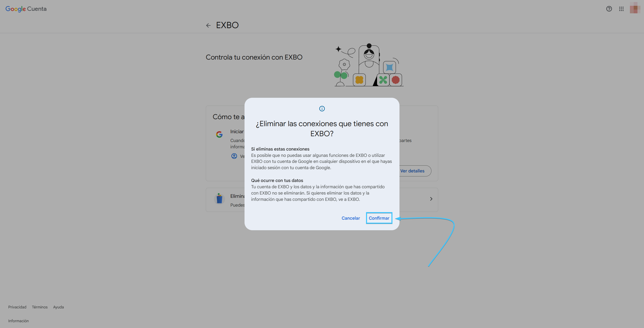Click the EXBO connection illustration

point(369,65)
